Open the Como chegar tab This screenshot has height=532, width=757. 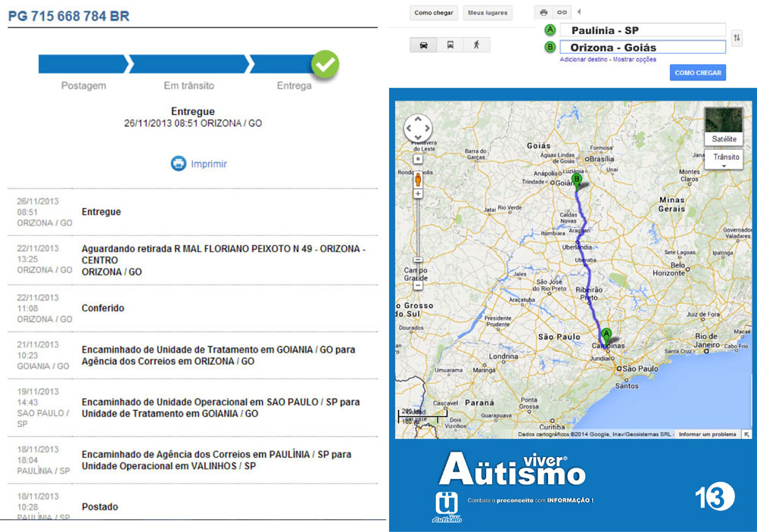tap(434, 13)
